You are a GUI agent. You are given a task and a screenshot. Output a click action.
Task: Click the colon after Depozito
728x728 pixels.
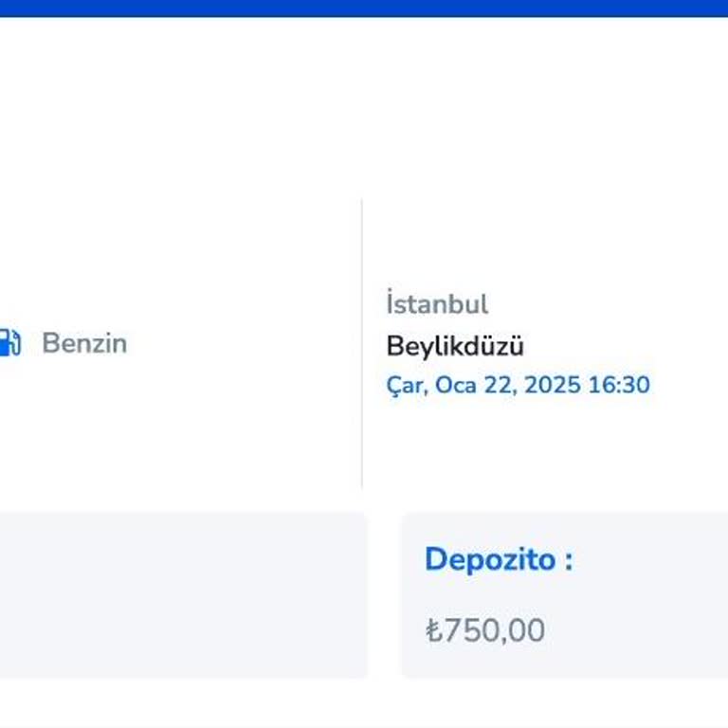(568, 560)
